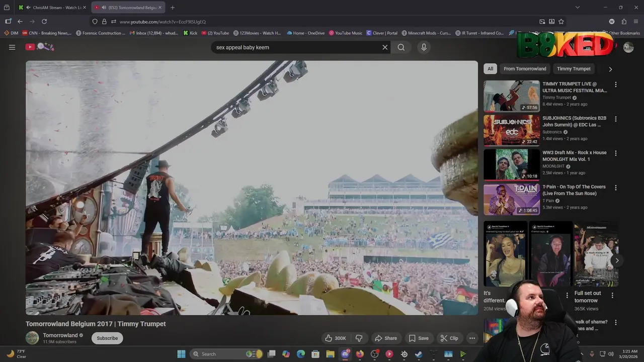The width and height of the screenshot is (644, 362).
Task: Open the taskbar clock showing 1:21 AM
Action: pyautogui.click(x=630, y=354)
